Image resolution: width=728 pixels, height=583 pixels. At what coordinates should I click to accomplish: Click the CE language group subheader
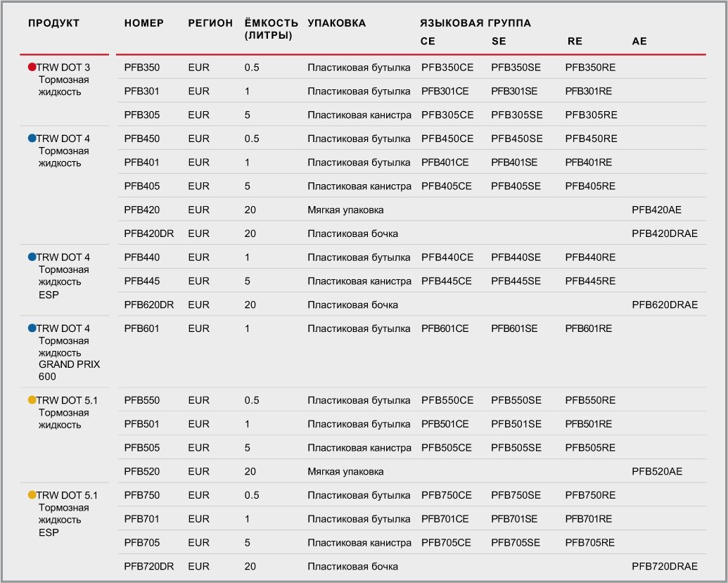[x=428, y=41]
